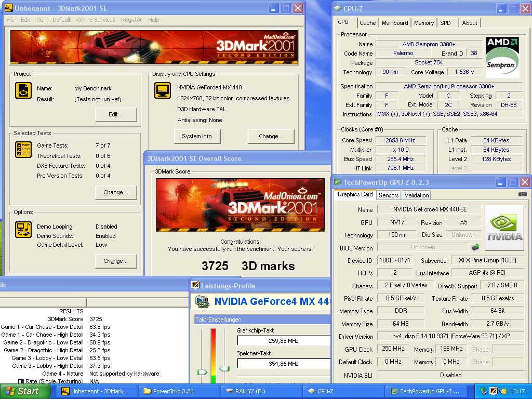Click the red-to-green clock level bar

point(213,355)
